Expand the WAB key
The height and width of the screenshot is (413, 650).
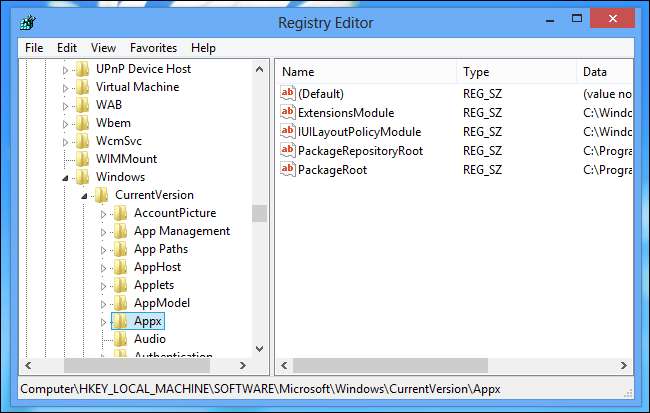click(x=65, y=107)
